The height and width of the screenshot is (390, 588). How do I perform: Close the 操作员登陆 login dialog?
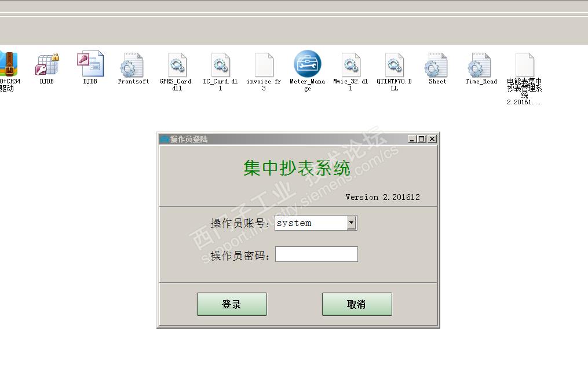click(x=432, y=139)
